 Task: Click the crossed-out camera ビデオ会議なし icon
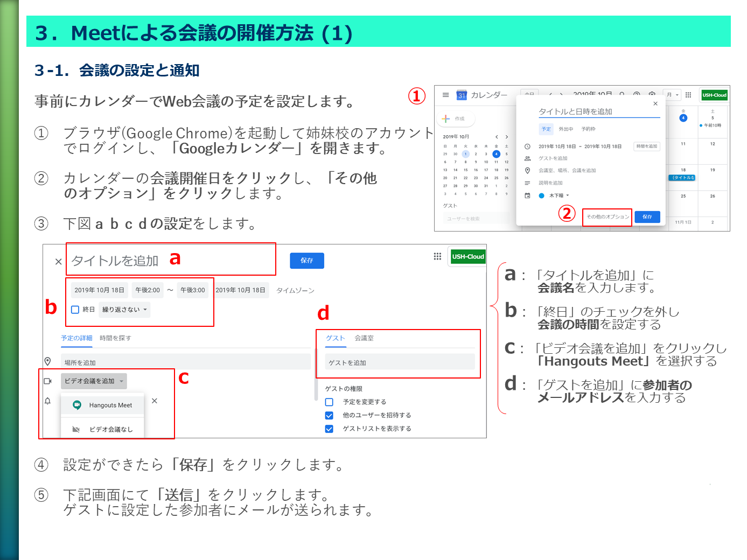click(76, 429)
